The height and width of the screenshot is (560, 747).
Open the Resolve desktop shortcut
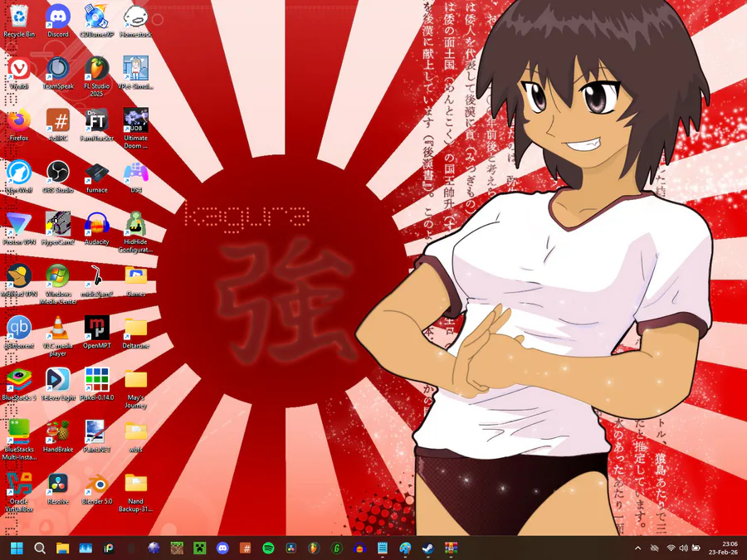point(58,489)
